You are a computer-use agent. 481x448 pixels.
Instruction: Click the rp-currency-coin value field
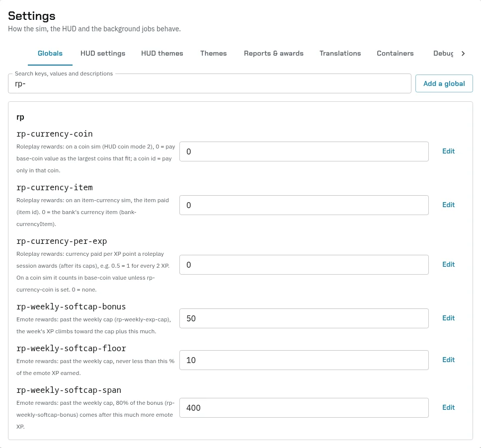304,151
